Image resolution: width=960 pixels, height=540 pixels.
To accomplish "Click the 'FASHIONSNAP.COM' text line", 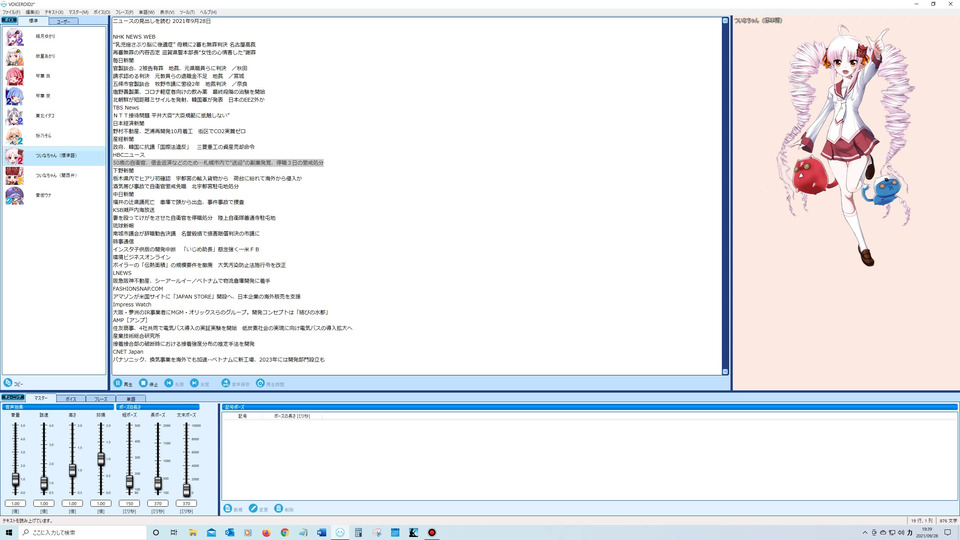I will [x=138, y=288].
